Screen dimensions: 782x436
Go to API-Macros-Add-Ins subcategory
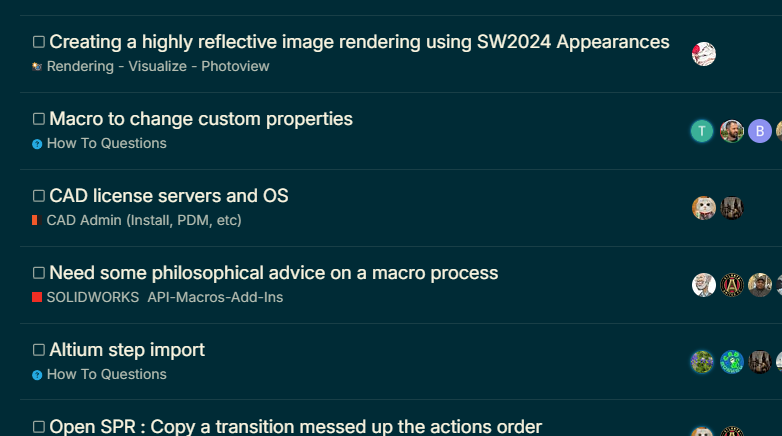click(x=215, y=297)
